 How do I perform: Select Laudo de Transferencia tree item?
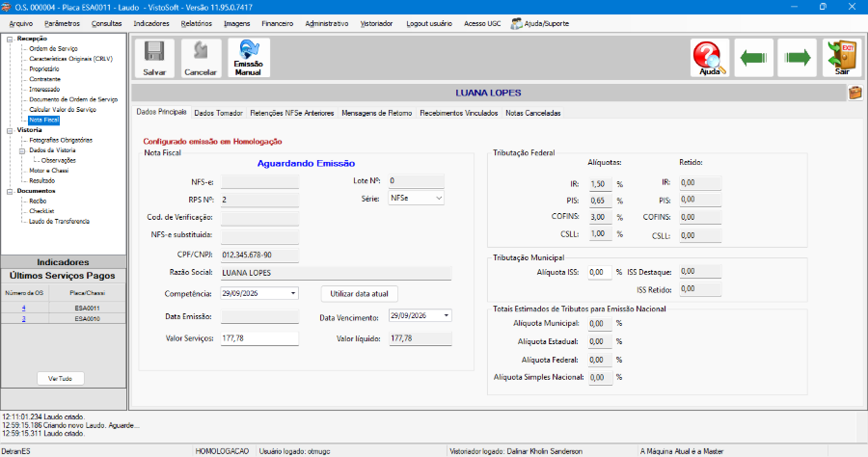coord(59,222)
